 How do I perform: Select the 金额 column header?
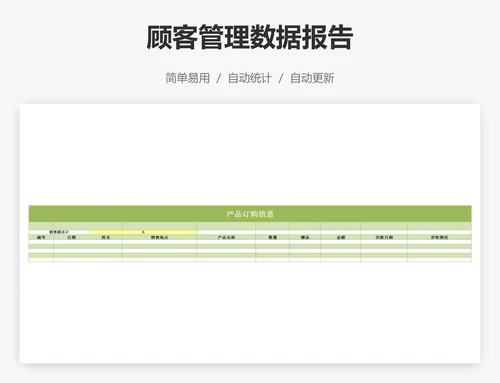pyautogui.click(x=341, y=237)
